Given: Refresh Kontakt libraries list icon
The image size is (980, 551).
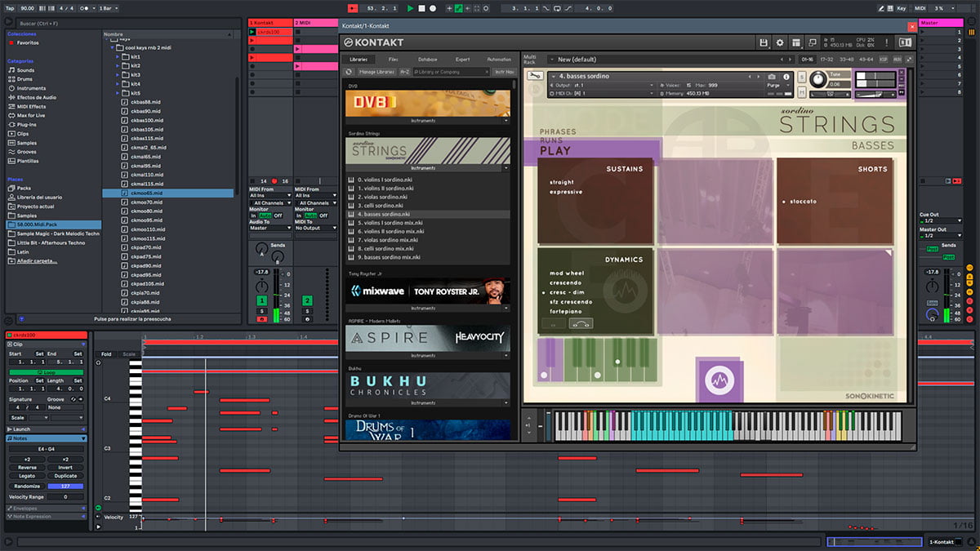Looking at the screenshot, I should point(349,72).
